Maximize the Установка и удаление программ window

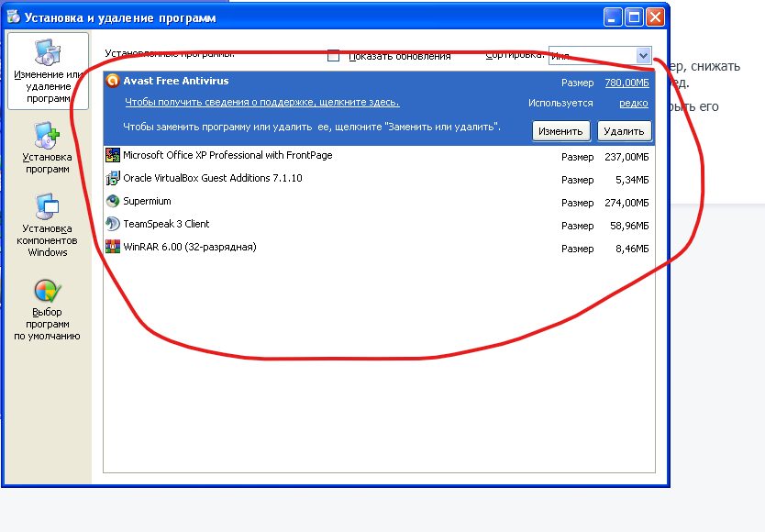(x=634, y=17)
